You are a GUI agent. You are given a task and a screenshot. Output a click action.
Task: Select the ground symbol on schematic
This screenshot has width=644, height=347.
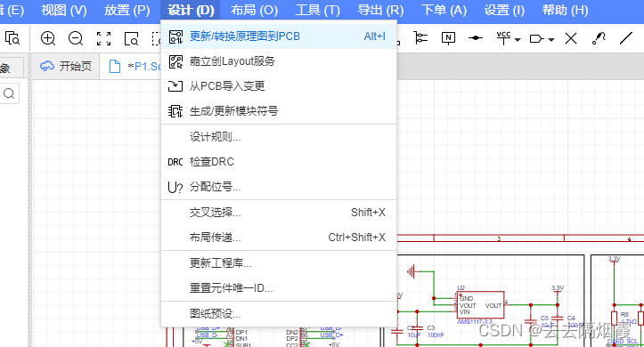click(x=412, y=271)
